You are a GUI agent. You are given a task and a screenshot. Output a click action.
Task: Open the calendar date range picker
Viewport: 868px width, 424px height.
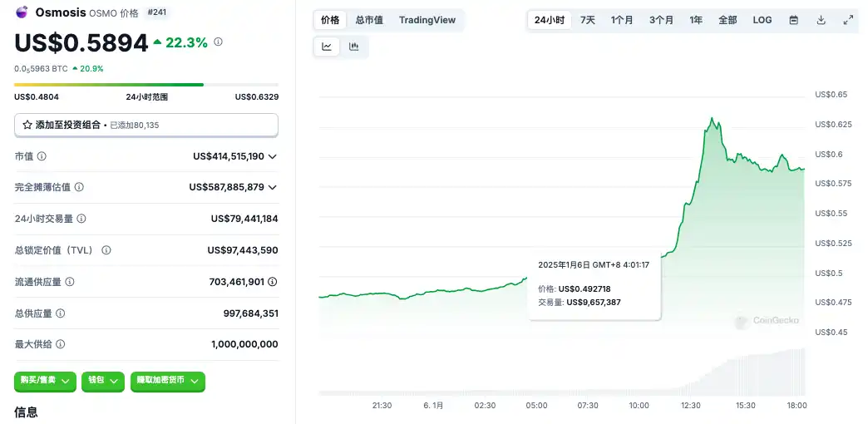pos(793,20)
